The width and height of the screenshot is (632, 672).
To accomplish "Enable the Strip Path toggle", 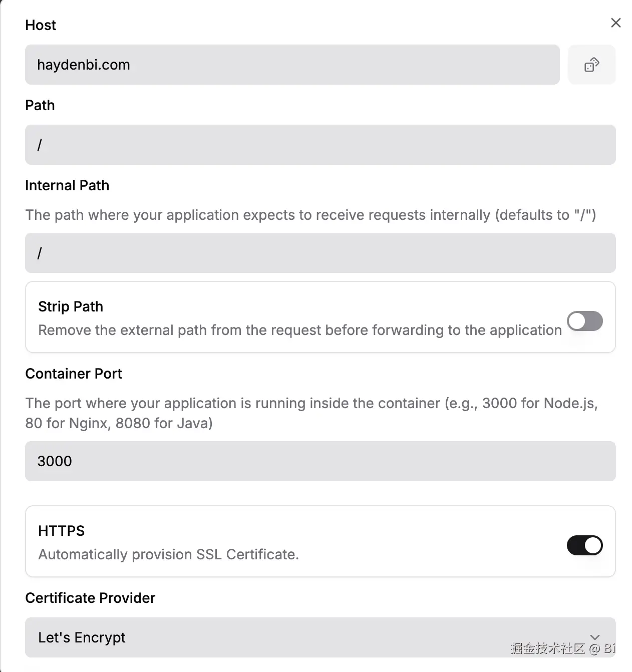I will click(x=584, y=321).
